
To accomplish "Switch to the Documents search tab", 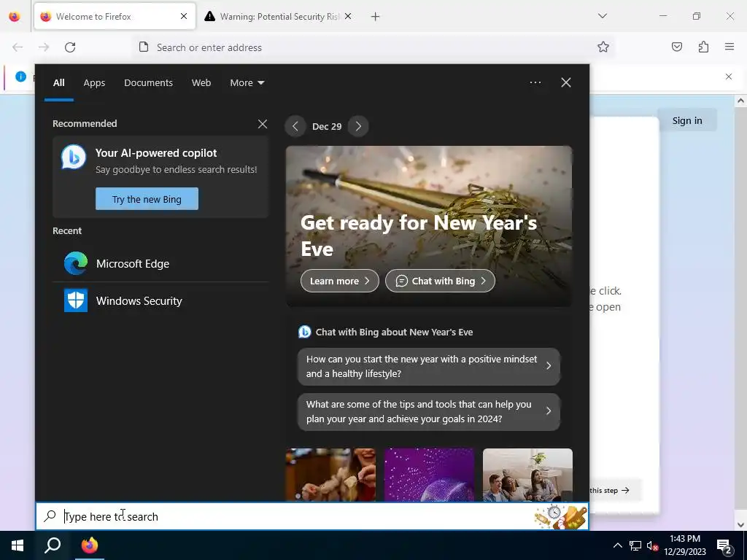I will (148, 83).
